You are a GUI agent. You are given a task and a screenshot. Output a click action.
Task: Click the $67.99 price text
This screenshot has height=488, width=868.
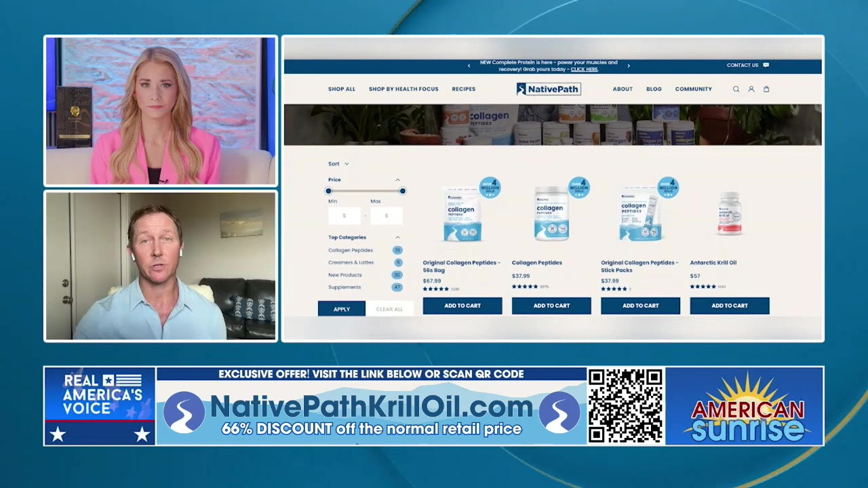click(432, 281)
